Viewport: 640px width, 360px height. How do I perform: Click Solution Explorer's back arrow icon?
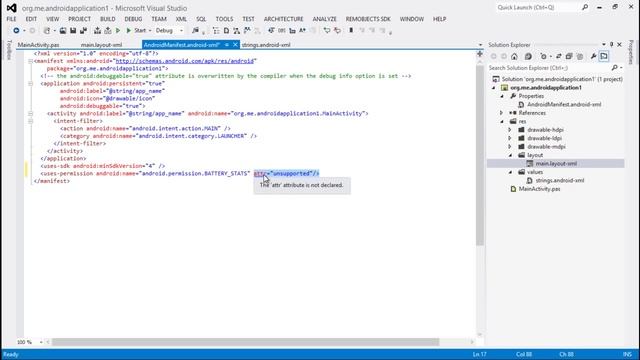tap(493, 56)
